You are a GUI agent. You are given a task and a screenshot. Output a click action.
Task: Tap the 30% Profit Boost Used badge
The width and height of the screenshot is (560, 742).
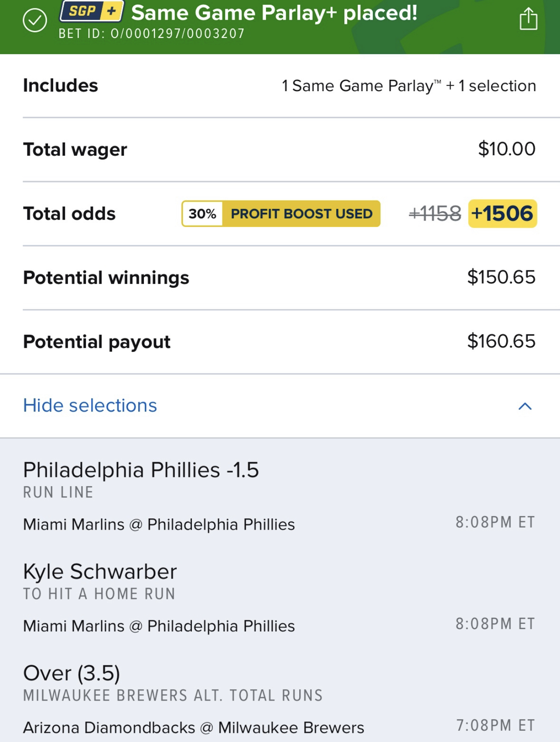click(x=281, y=214)
